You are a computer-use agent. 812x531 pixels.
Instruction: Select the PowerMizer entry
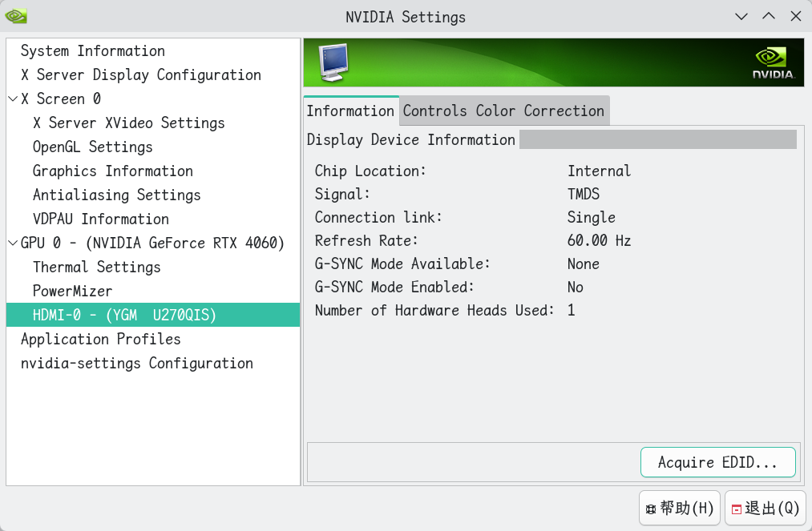click(x=72, y=292)
